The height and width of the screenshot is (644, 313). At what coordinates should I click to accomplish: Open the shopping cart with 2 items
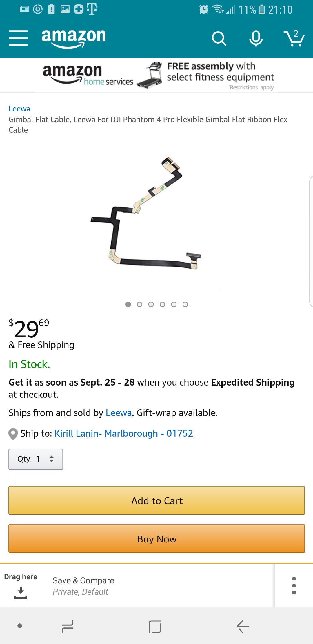[294, 38]
